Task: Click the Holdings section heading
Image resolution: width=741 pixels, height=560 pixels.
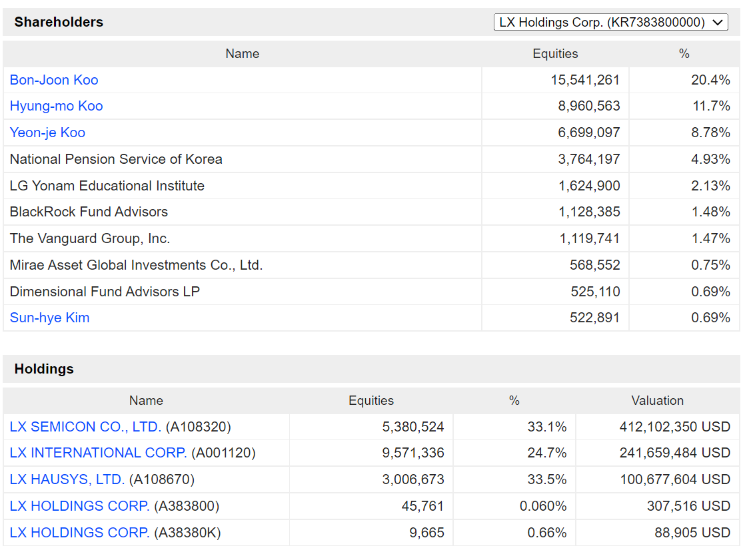Action: (x=44, y=369)
